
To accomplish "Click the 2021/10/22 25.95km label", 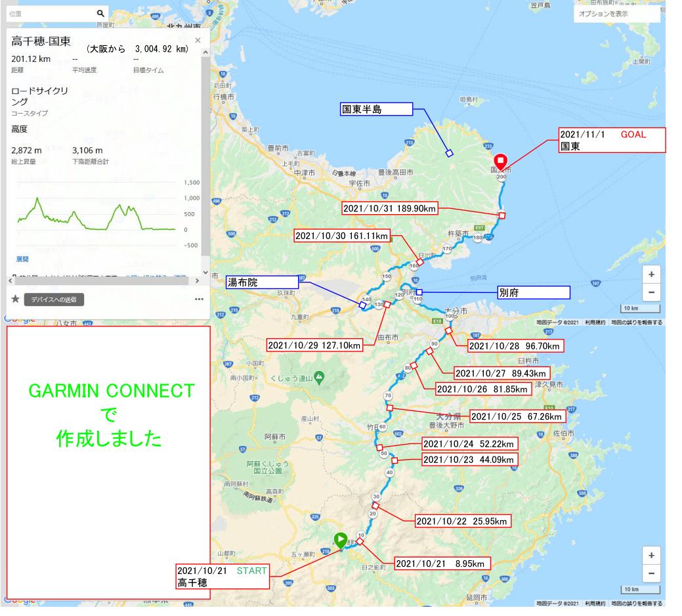I will (x=463, y=521).
